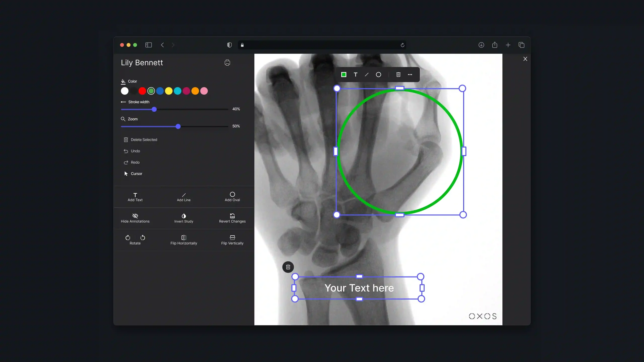Image resolution: width=644 pixels, height=362 pixels.
Task: Pick the green color swatch
Action: click(151, 91)
